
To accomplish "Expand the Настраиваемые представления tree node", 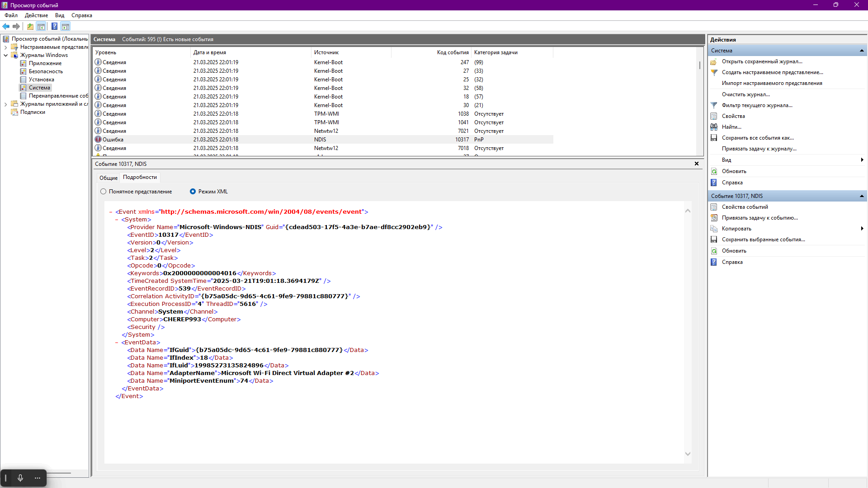I will point(5,47).
